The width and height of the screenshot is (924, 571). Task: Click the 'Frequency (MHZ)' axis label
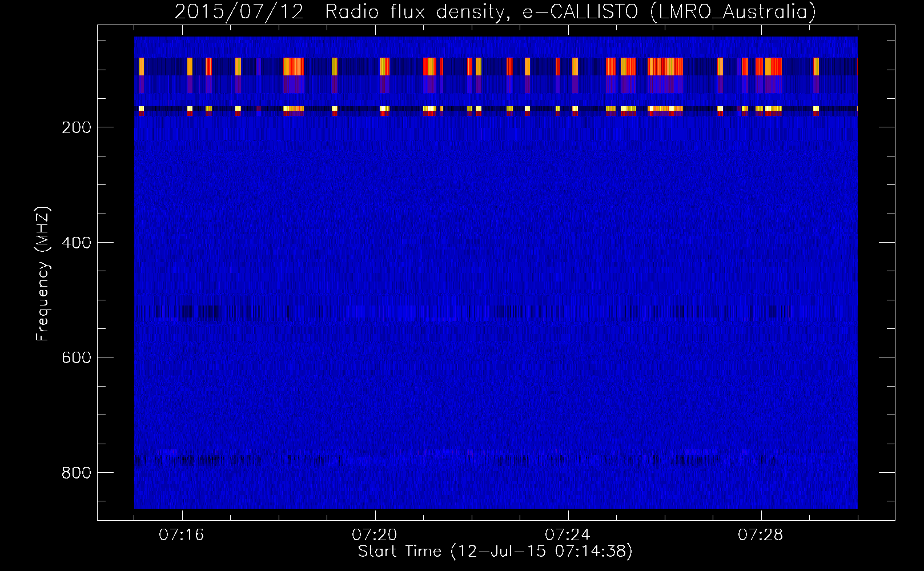pos(43,274)
